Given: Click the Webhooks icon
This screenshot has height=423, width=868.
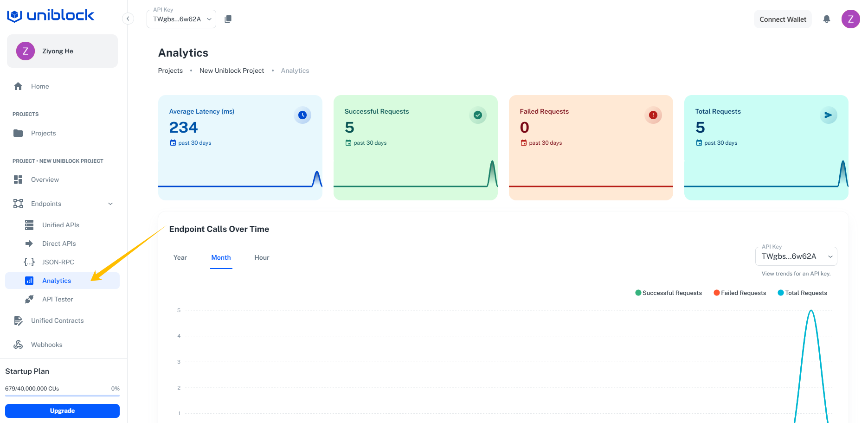Looking at the screenshot, I should [x=18, y=345].
